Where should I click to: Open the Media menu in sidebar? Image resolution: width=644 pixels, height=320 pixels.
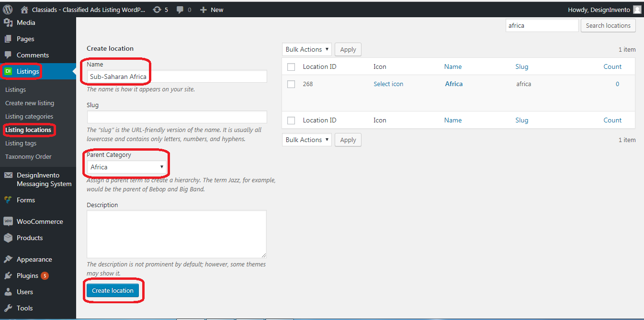coord(26,22)
